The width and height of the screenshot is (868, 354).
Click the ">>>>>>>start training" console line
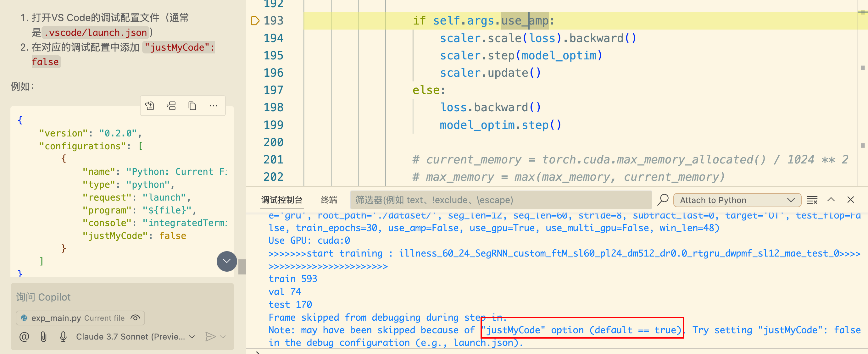(564, 253)
